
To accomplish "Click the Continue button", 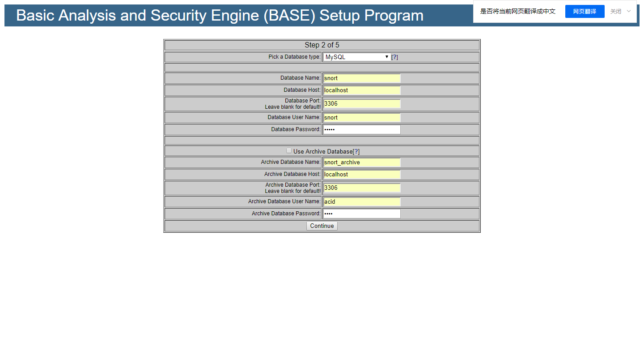I will 322,226.
